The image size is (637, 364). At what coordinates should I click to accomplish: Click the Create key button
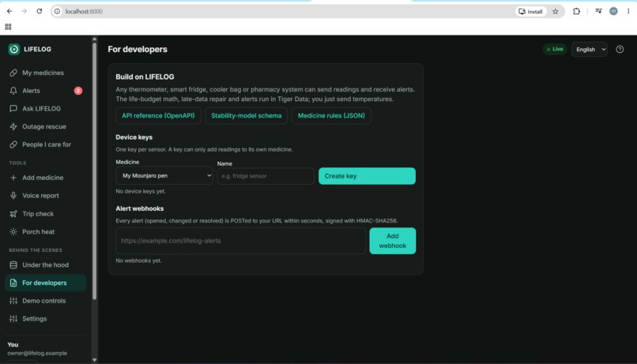pos(367,176)
